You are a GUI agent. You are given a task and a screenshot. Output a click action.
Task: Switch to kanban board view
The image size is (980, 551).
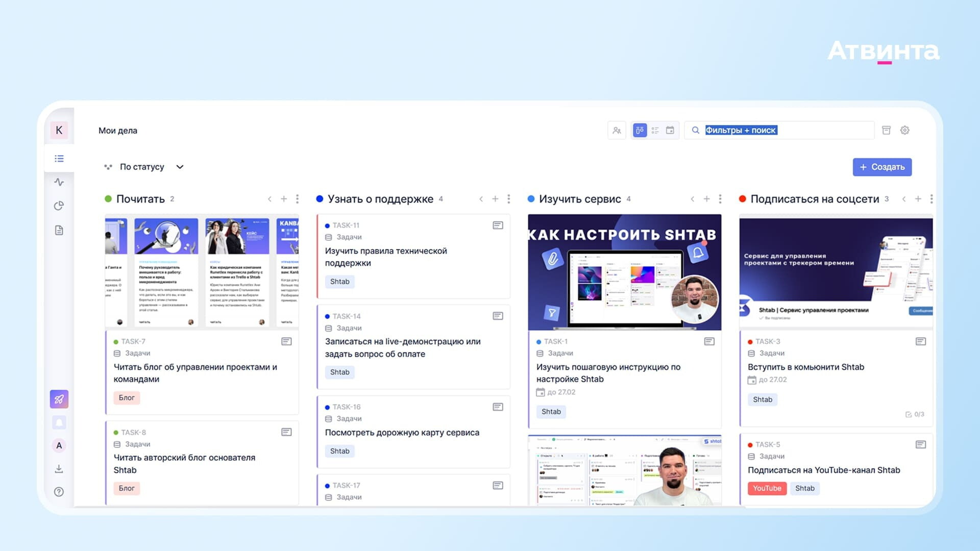click(640, 131)
